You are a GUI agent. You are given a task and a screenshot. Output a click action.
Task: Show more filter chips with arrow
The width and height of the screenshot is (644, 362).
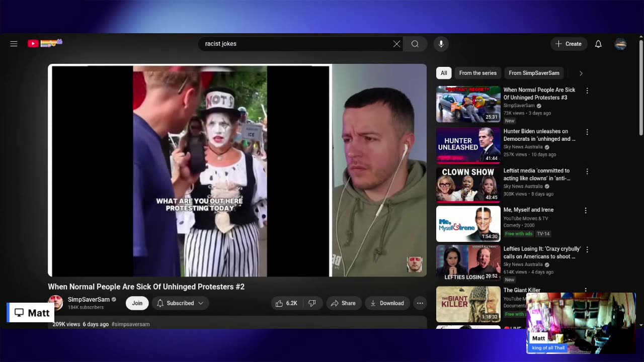point(581,73)
